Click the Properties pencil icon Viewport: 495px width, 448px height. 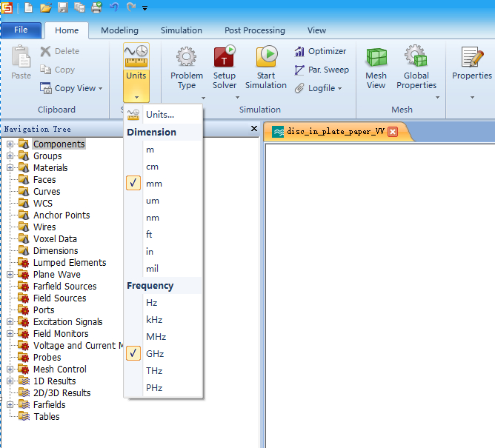tap(472, 57)
